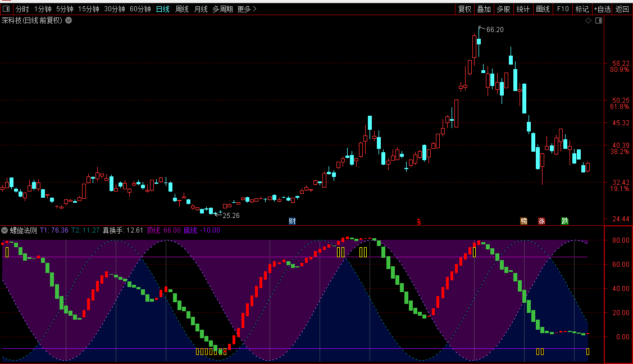The height and width of the screenshot is (364, 633).
Task: Click the 叠加 overlay button
Action: [x=484, y=9]
